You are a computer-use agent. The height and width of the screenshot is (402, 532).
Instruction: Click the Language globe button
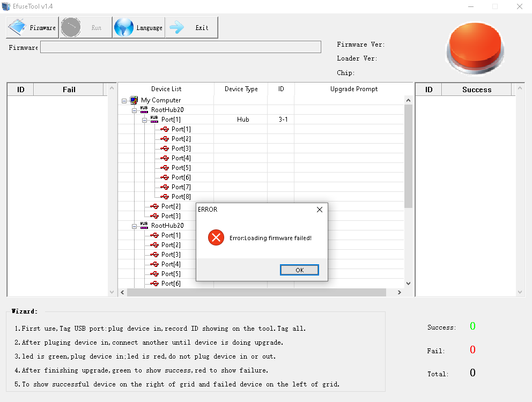click(x=139, y=28)
